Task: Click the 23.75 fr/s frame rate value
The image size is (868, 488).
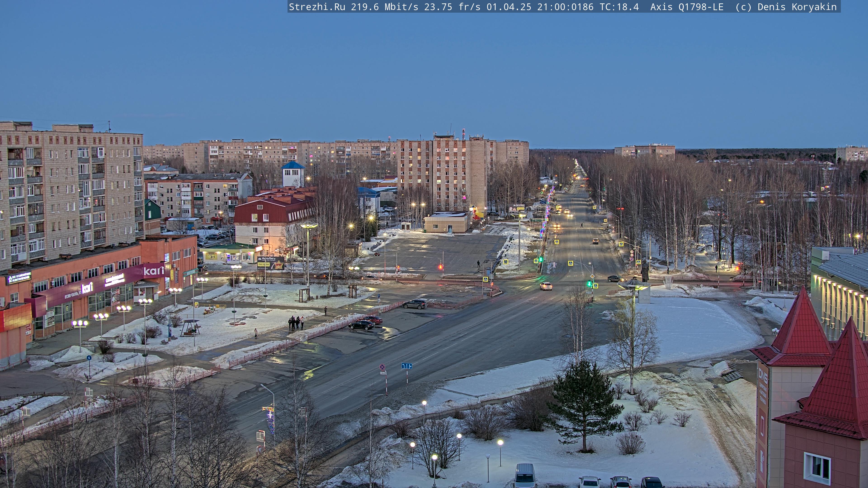Action: 452,7
